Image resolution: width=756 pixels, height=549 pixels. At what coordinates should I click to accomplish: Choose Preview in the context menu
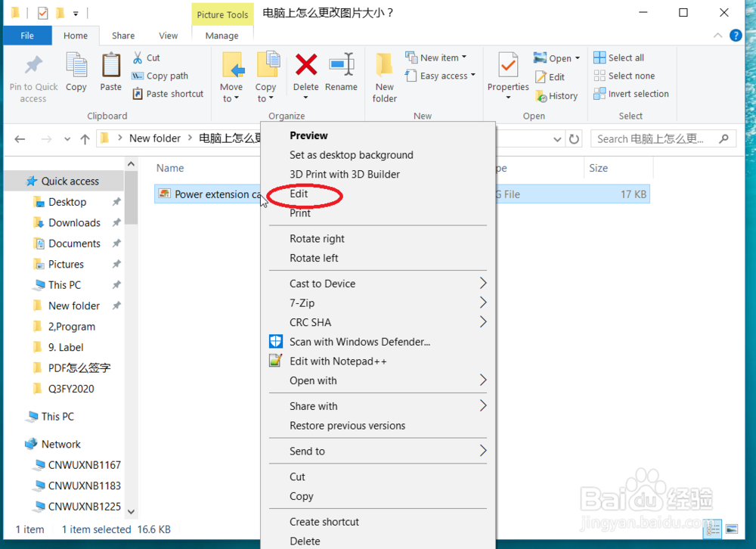tap(308, 135)
